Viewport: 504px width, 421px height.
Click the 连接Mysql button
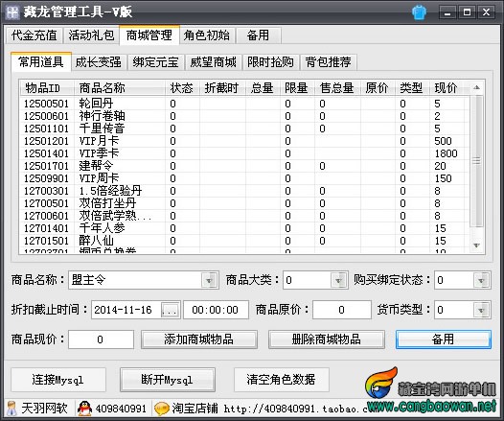[58, 380]
